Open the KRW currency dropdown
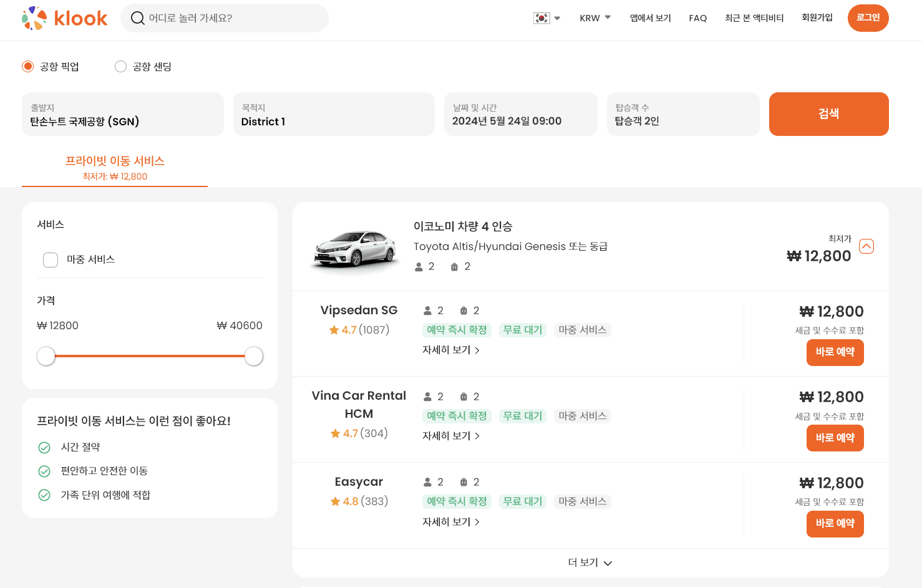Viewport: 922px width, 588px height. (594, 18)
